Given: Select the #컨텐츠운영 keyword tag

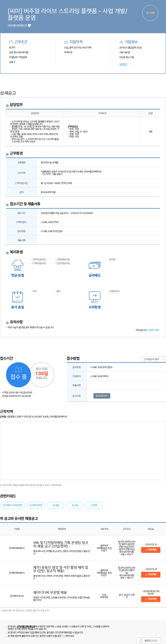Looking at the screenshot, I should click(x=36, y=505).
